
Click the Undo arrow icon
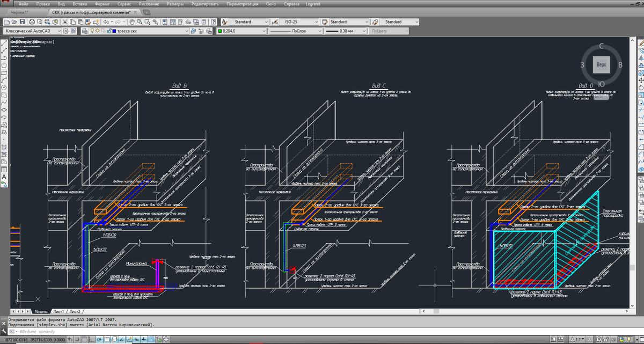pos(106,22)
